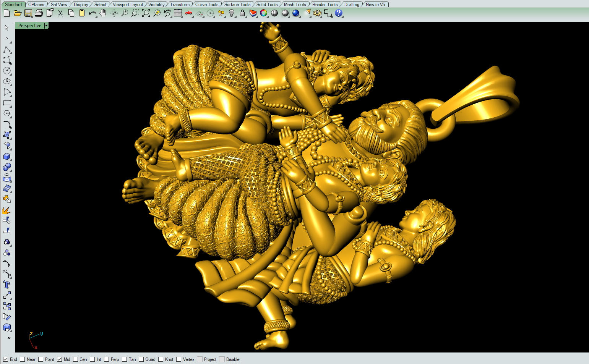The height and width of the screenshot is (364, 589).
Task: Uncheck the Mid object snap
Action: coord(59,359)
